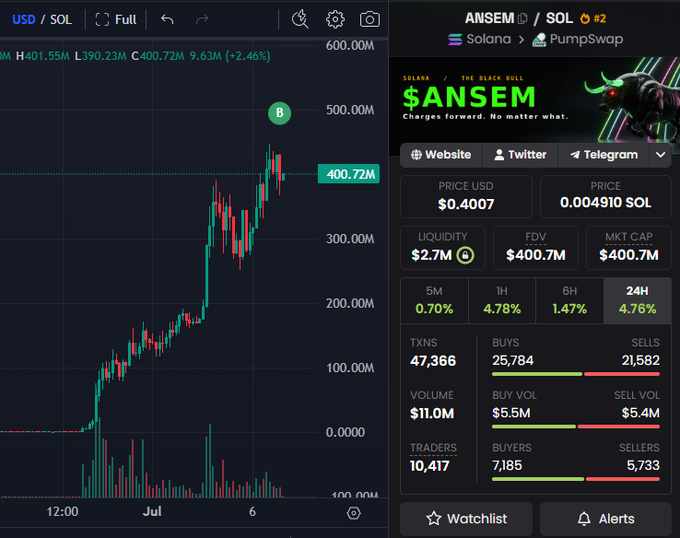Click the MKT CAP $400.7M value
The width and height of the screenshot is (680, 538).
tap(629, 255)
